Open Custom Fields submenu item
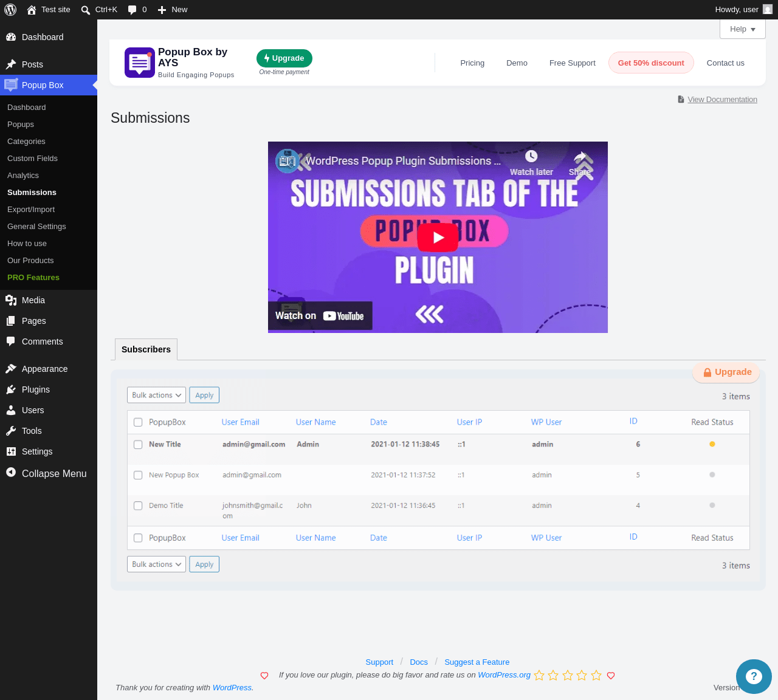 [32, 158]
